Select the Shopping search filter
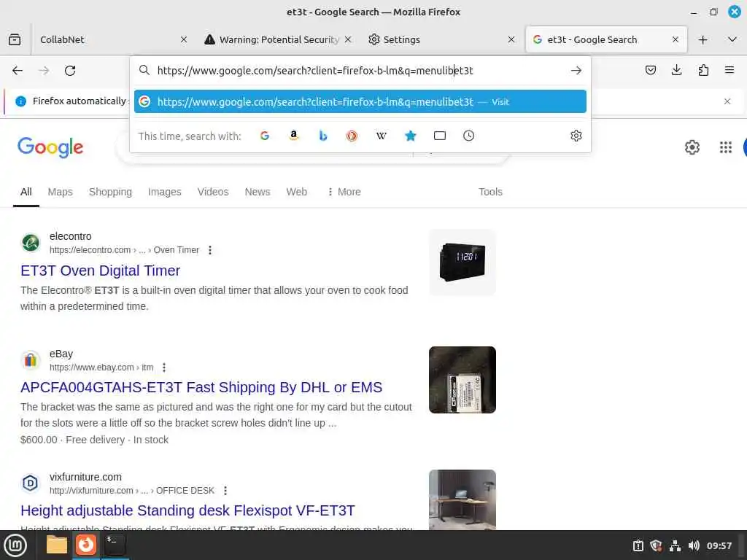This screenshot has height=560, width=747. [111, 192]
